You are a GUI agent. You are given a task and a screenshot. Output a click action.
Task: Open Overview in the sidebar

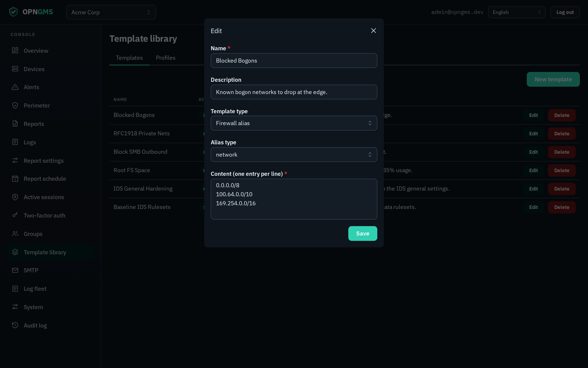[51, 51]
